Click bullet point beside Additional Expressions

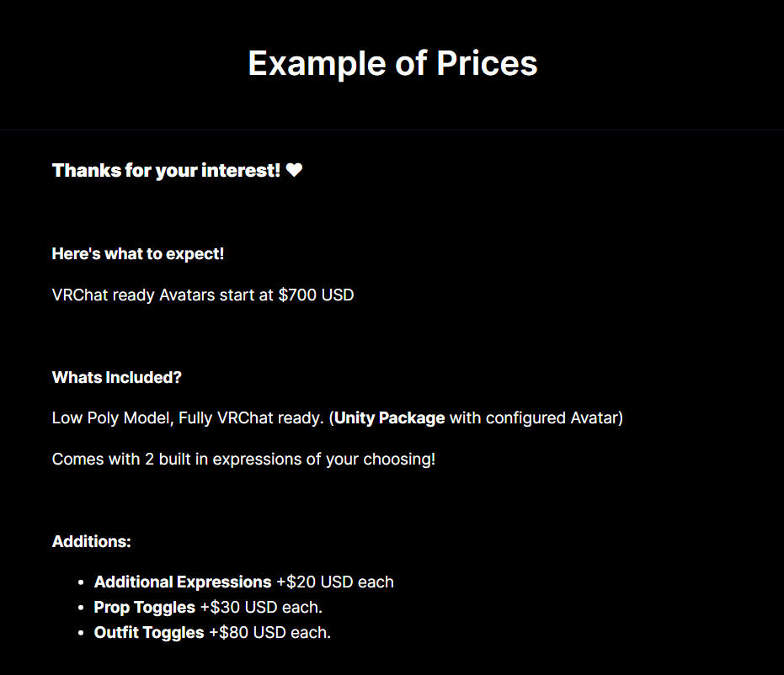click(x=81, y=582)
